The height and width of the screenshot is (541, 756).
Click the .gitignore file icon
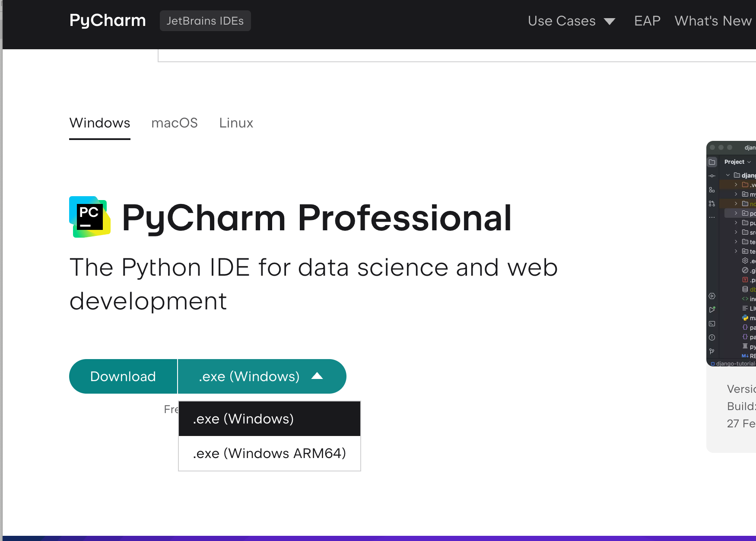pos(745,270)
